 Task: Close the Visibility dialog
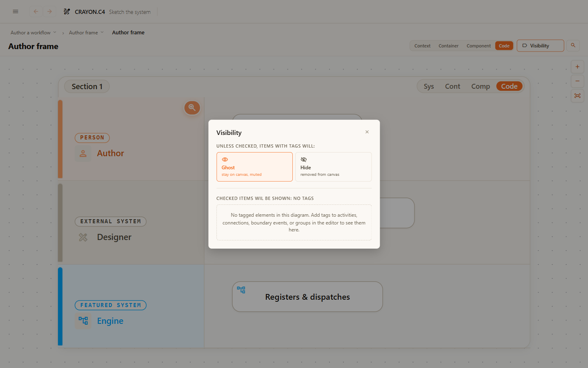367,132
